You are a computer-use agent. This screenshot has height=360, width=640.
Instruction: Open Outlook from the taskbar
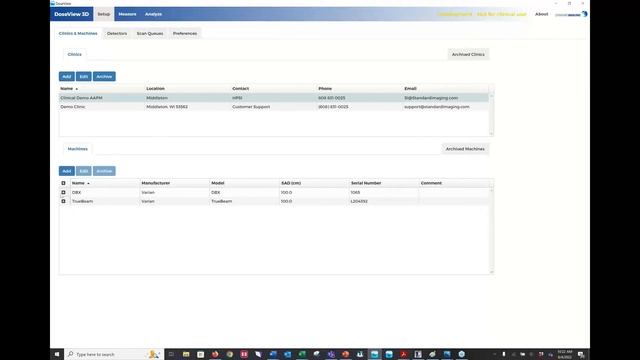click(x=288, y=354)
